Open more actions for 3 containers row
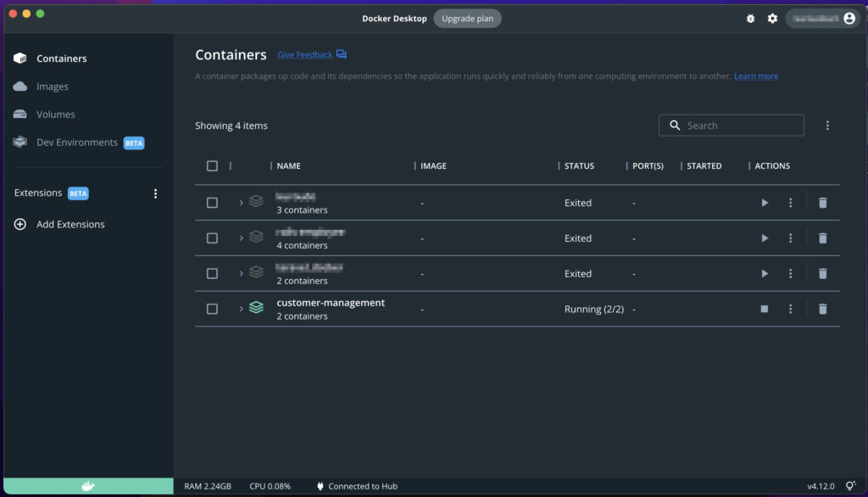The height and width of the screenshot is (497, 868). (x=790, y=203)
